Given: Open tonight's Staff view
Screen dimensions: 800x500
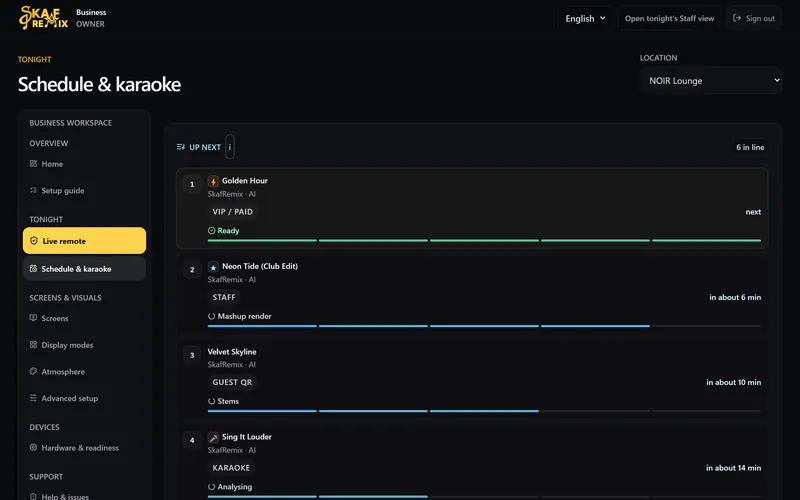Looking at the screenshot, I should coord(669,18).
